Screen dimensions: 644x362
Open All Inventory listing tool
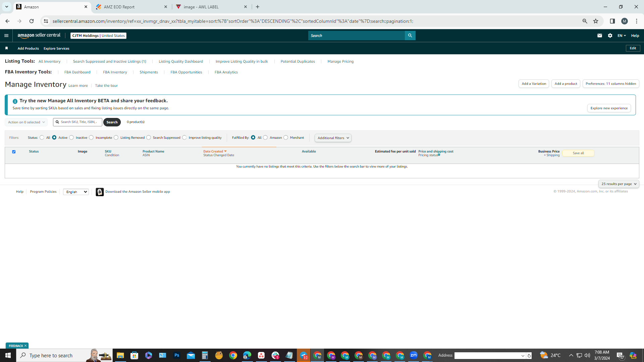(49, 61)
